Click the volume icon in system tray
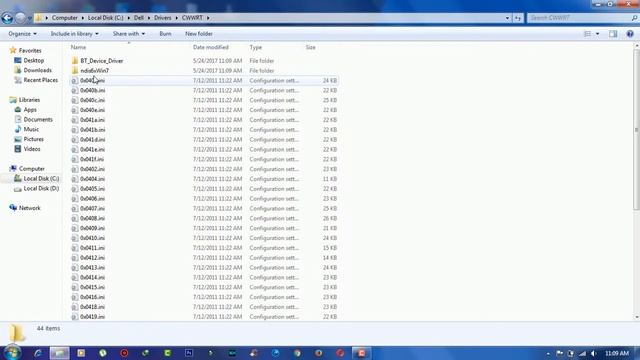 (x=593, y=353)
